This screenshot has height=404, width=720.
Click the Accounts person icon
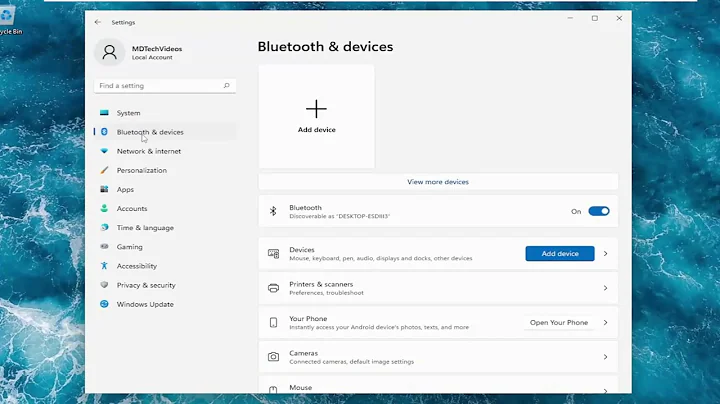point(104,208)
